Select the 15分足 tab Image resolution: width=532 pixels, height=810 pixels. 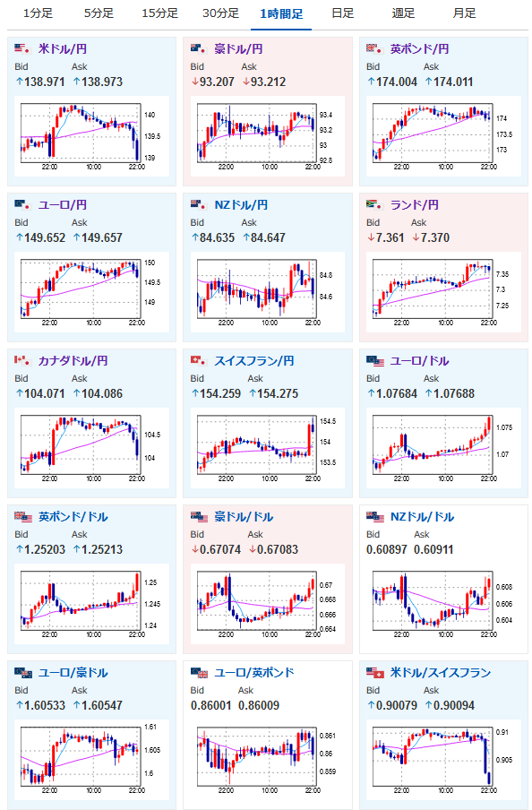pyautogui.click(x=159, y=13)
